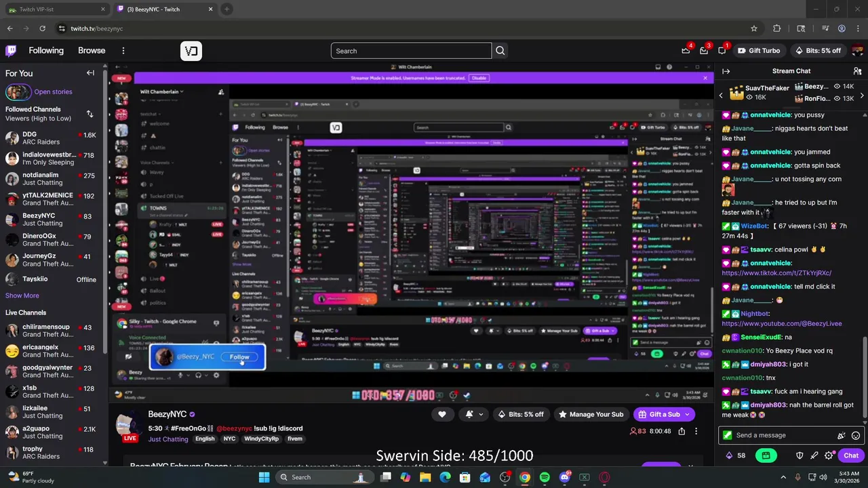Reload the browser page
Image resolution: width=868 pixels, height=488 pixels.
(42, 28)
